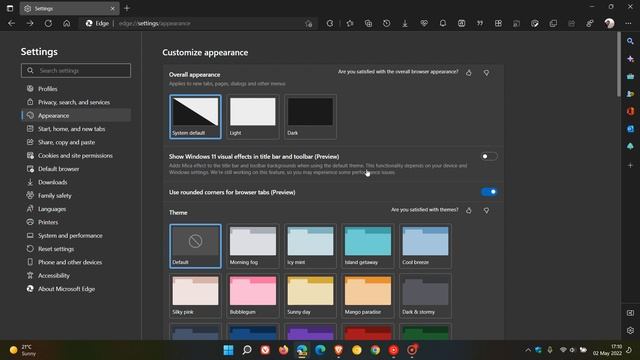Go back using the browser back arrow
This screenshot has height=360, width=640.
11,23
